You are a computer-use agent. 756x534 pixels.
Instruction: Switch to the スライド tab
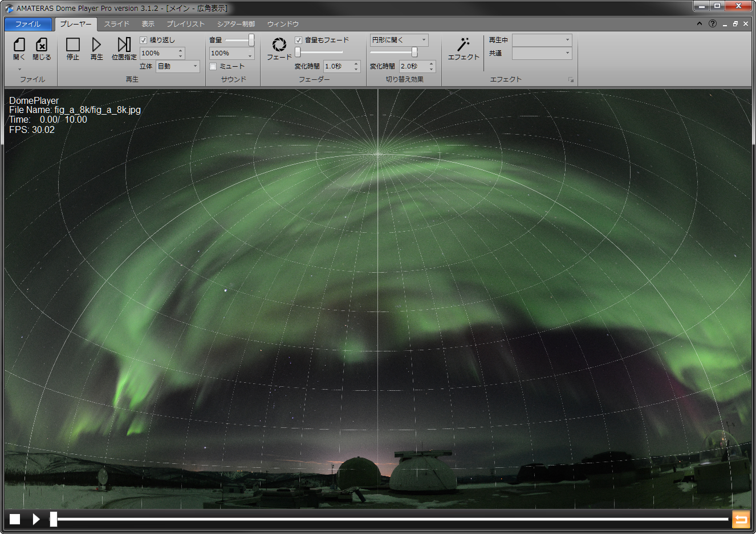tap(116, 24)
